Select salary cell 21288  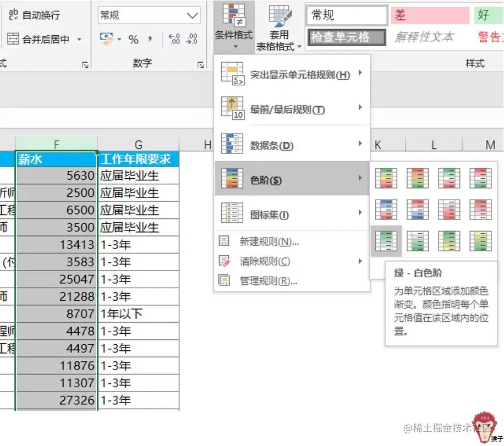56,296
